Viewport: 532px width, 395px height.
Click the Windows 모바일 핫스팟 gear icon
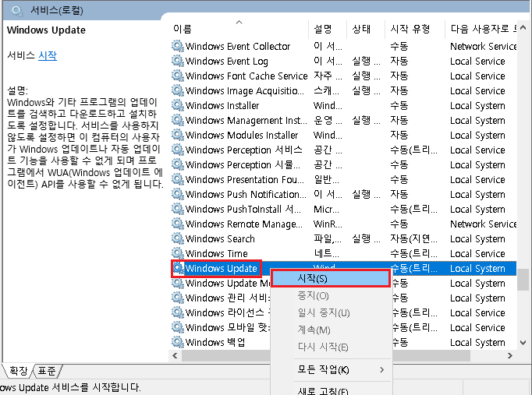click(177, 327)
